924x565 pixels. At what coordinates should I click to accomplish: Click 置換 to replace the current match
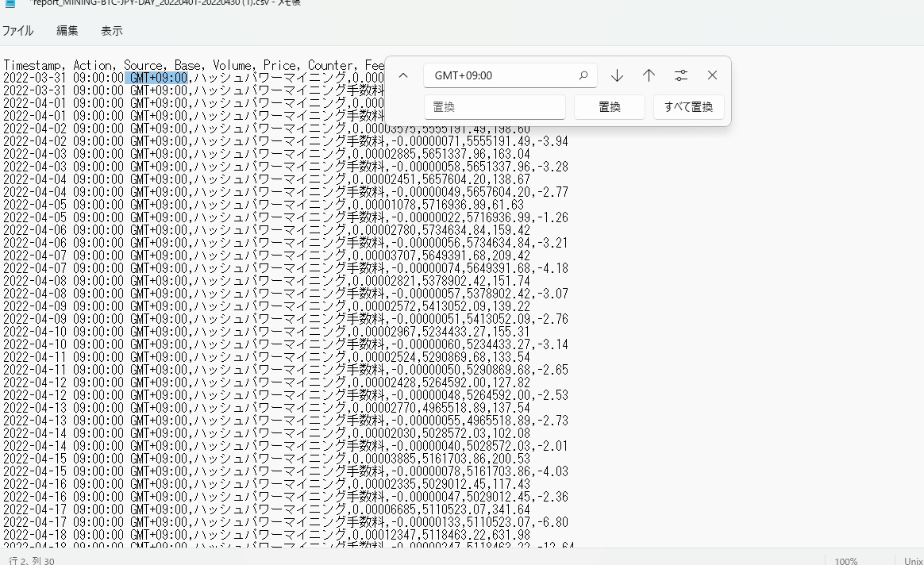click(x=610, y=106)
